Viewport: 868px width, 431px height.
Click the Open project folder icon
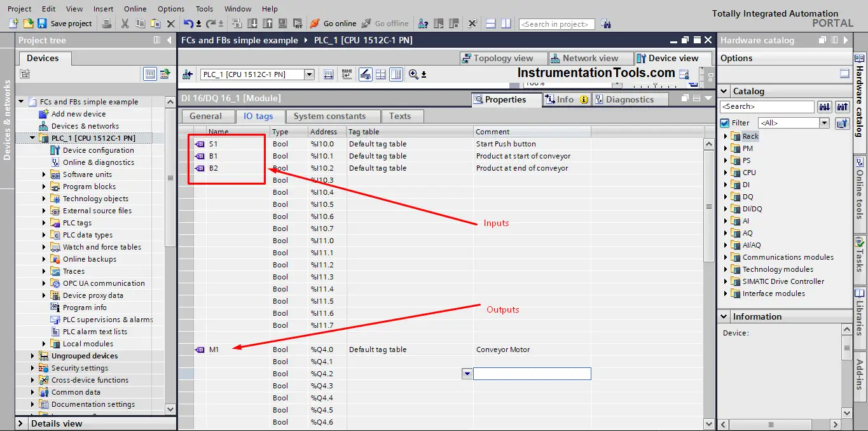(x=28, y=24)
